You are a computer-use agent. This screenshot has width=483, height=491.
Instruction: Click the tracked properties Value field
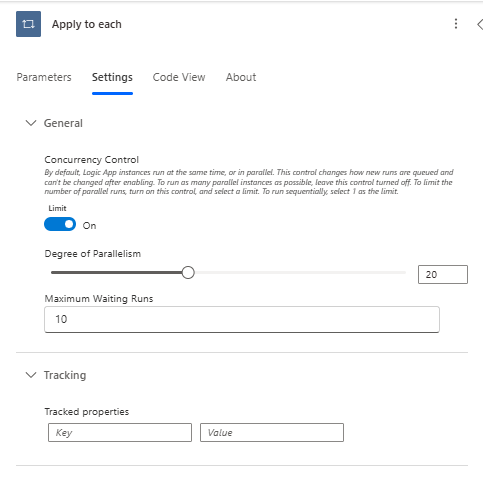click(x=272, y=432)
